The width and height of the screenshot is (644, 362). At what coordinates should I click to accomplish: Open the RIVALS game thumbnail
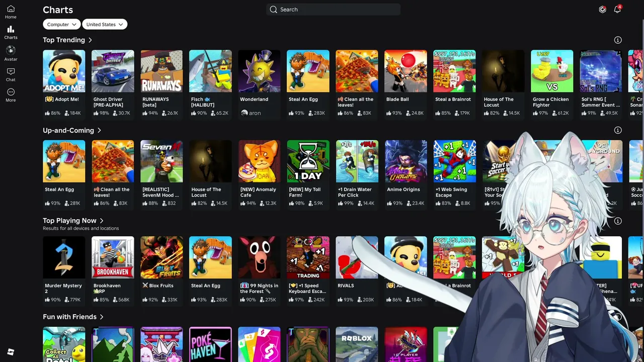(357, 257)
